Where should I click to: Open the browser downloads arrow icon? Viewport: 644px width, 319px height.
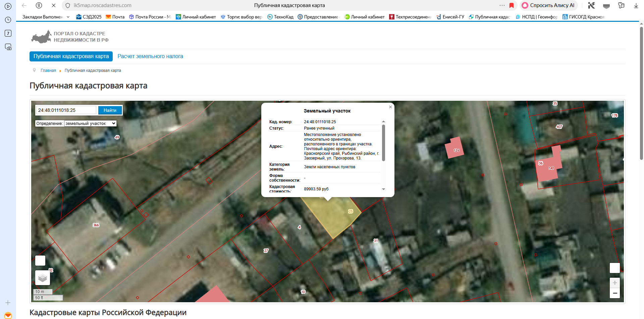(636, 5)
